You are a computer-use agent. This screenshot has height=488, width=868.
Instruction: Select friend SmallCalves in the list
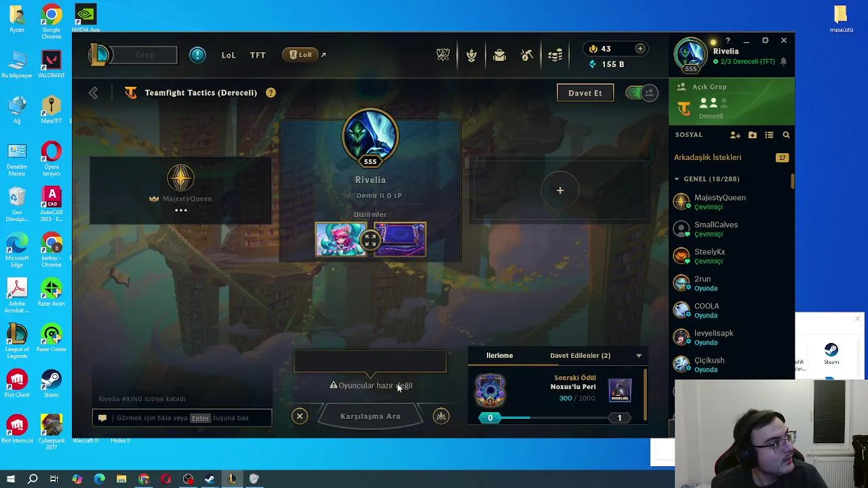point(731,229)
